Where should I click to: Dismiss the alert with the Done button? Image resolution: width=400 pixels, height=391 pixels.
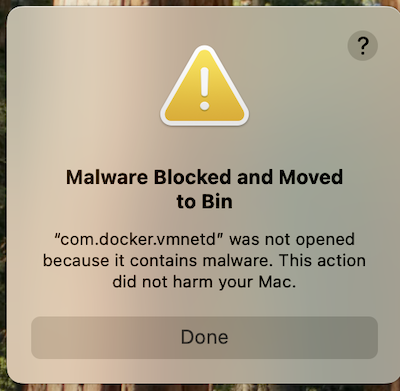coord(204,337)
